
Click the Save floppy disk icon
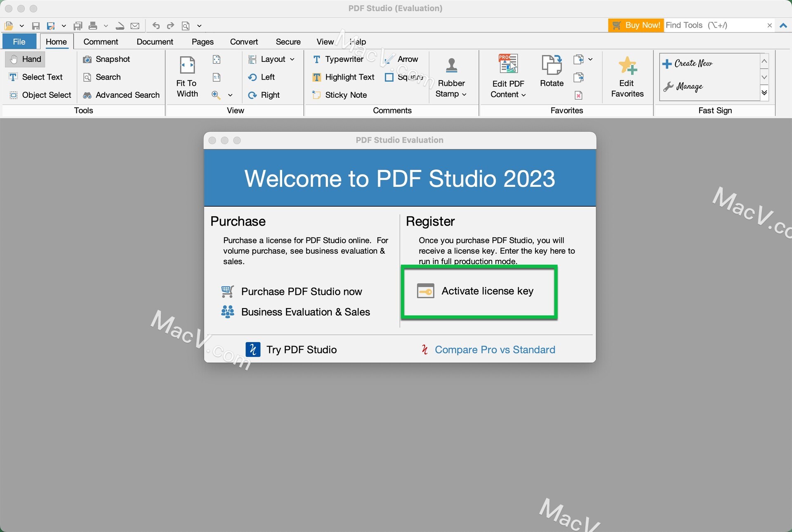36,26
